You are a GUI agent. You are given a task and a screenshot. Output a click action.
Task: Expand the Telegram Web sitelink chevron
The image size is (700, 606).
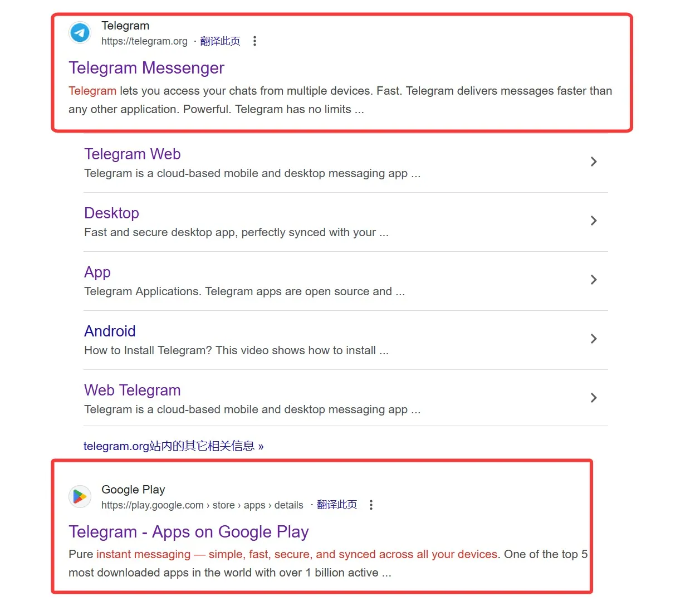[x=593, y=162]
